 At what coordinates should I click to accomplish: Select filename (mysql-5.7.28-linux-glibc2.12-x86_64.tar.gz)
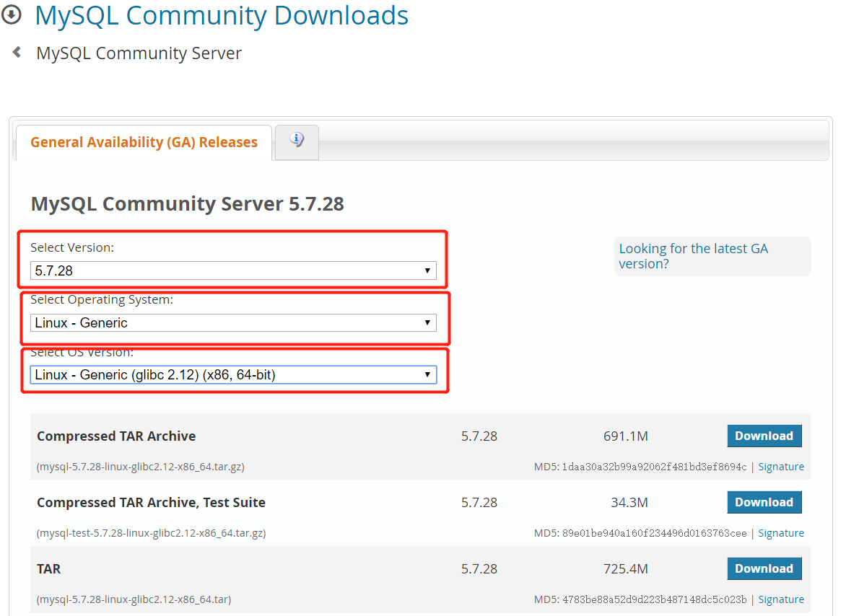[140, 467]
